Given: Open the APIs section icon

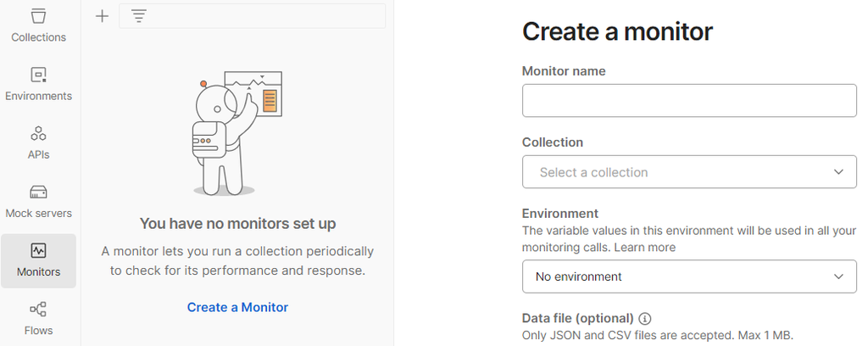Looking at the screenshot, I should (38, 134).
